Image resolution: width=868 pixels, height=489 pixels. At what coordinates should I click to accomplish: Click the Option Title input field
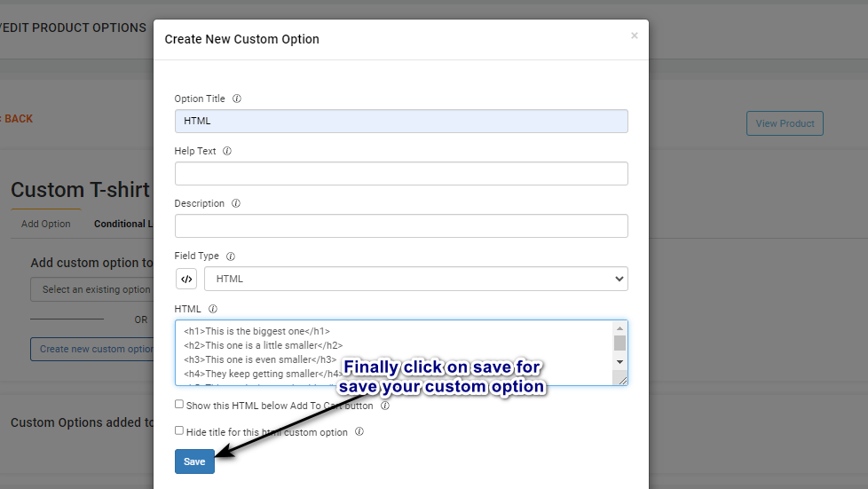[401, 122]
